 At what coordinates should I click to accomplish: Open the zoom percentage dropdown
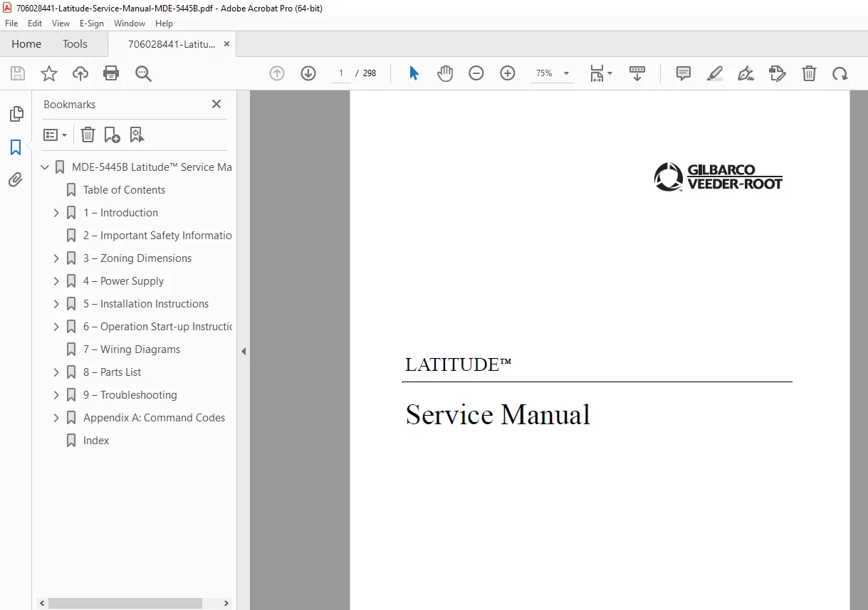pos(567,73)
